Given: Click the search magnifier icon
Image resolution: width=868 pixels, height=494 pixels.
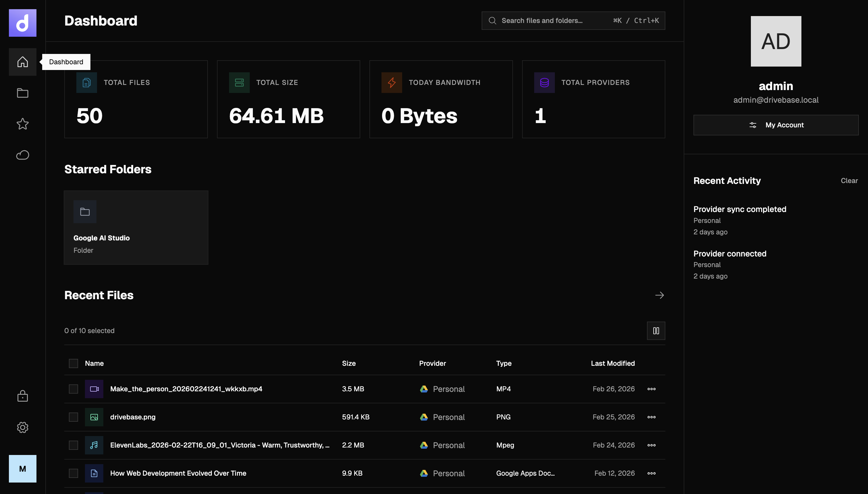Looking at the screenshot, I should tap(492, 20).
